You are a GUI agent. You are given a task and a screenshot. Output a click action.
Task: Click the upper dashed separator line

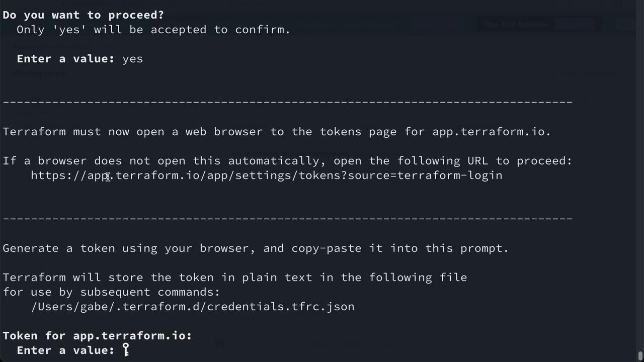287,102
